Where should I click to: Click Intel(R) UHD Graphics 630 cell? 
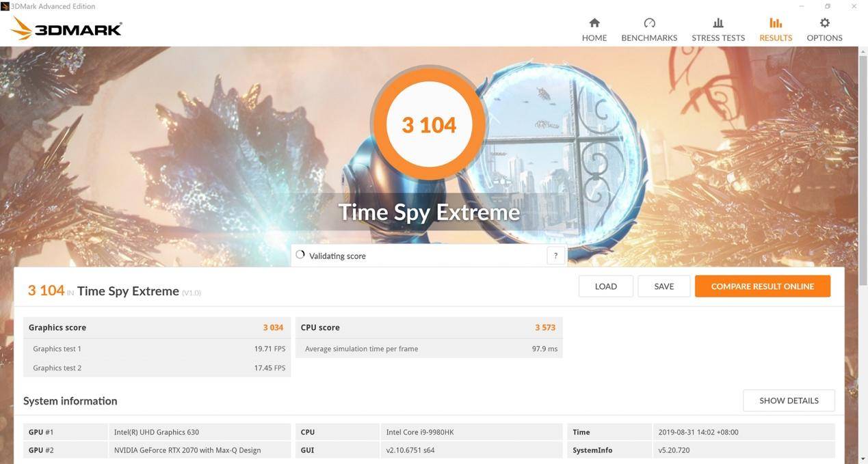click(x=200, y=432)
